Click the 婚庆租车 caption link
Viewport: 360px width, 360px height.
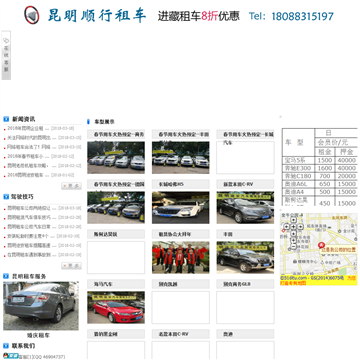(38, 335)
